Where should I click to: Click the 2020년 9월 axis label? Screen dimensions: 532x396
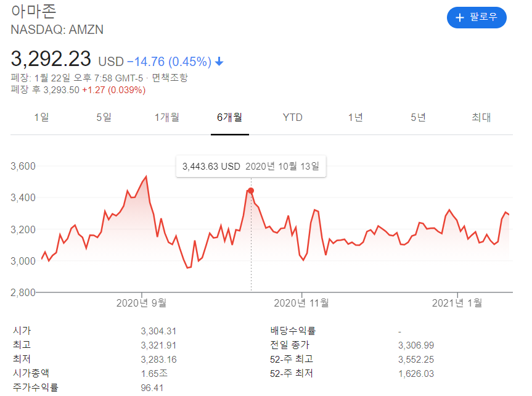[x=141, y=303]
